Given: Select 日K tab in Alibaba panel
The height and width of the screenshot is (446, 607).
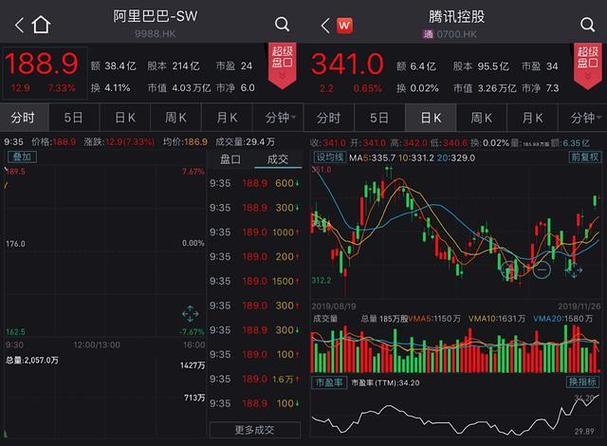Looking at the screenshot, I should click(x=125, y=117).
